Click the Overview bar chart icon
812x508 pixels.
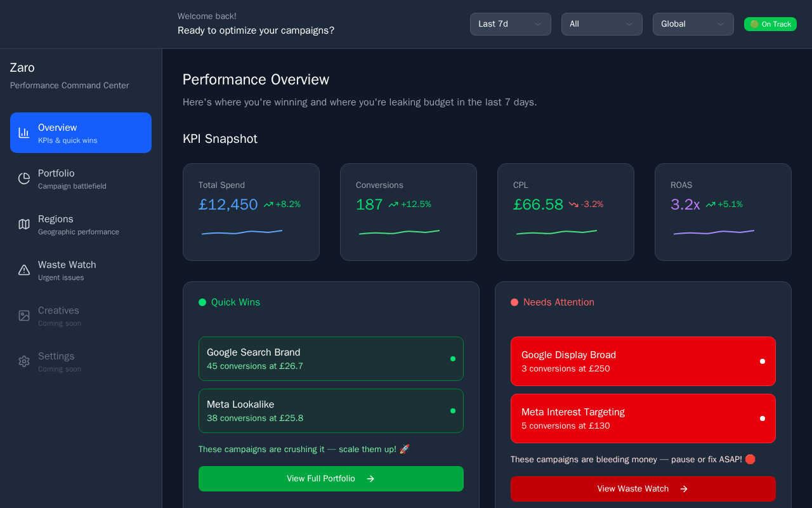click(x=24, y=133)
